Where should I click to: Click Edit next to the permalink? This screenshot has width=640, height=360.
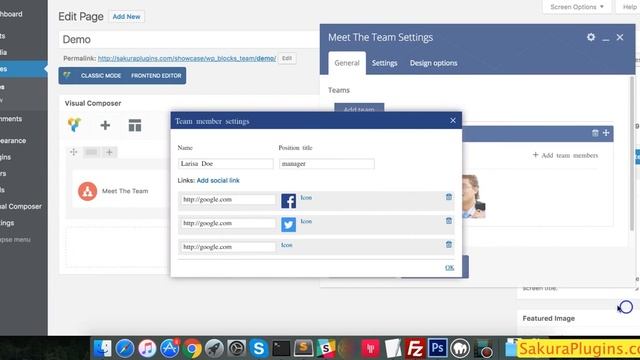[x=287, y=58]
